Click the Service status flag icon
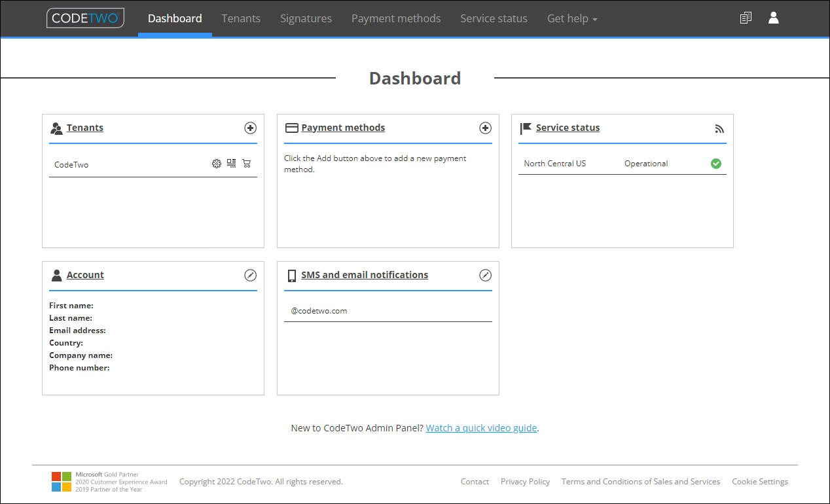Viewport: 830px width, 504px height. click(526, 128)
